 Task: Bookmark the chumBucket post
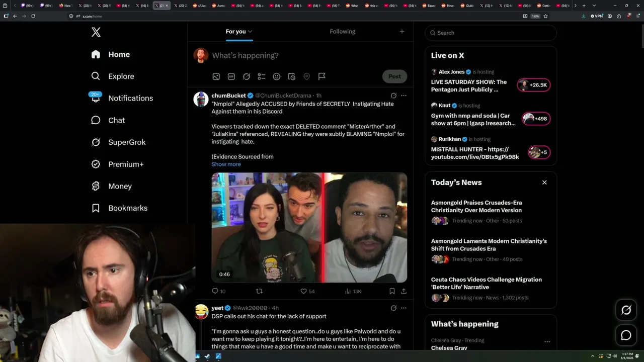[392, 291]
